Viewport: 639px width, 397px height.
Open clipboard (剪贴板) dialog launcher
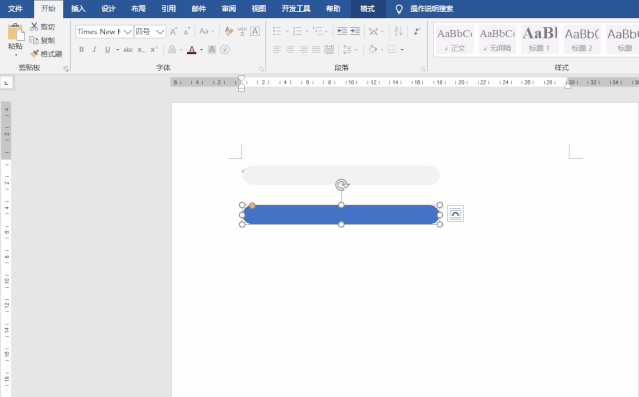pos(66,69)
